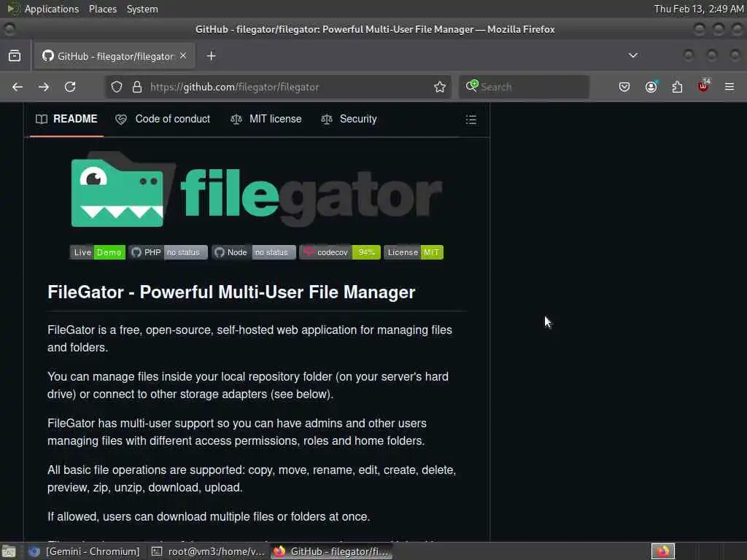Click the show desktop icon in taskbar

[x=9, y=551]
